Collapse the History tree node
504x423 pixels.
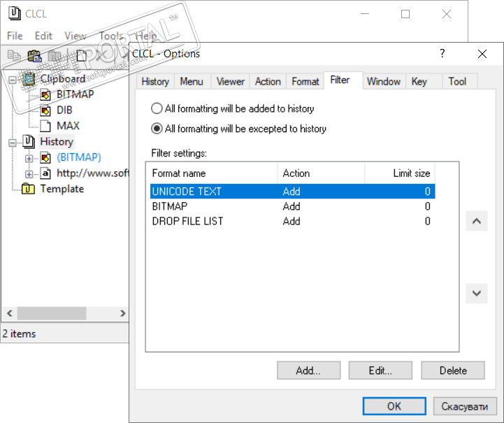(12, 143)
